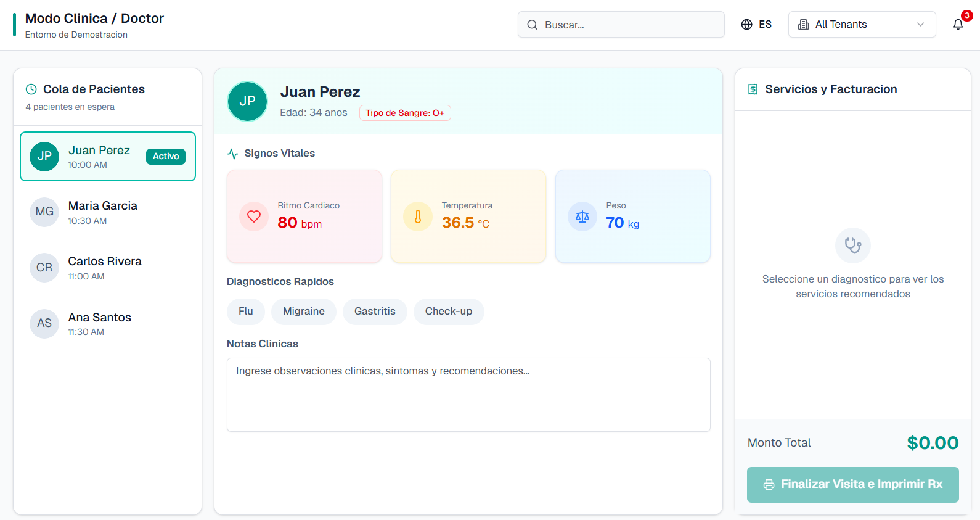980x520 pixels.
Task: Open the All Tenants dropdown
Action: pos(861,25)
